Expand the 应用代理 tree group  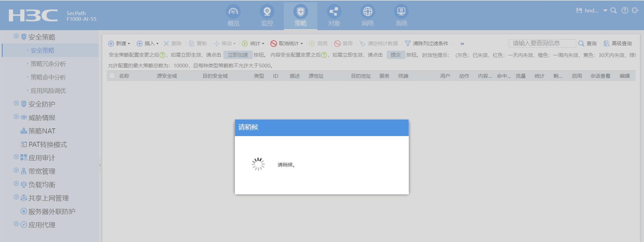(16, 224)
